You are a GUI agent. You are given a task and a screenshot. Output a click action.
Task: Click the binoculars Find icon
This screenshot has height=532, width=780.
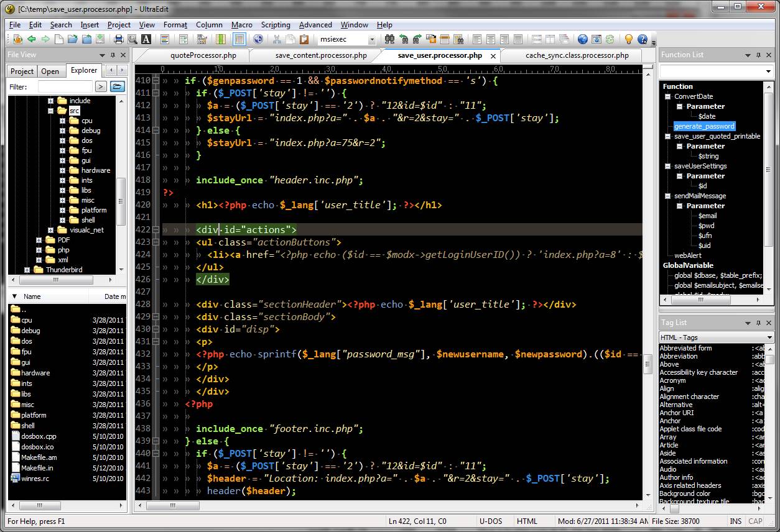click(x=389, y=39)
